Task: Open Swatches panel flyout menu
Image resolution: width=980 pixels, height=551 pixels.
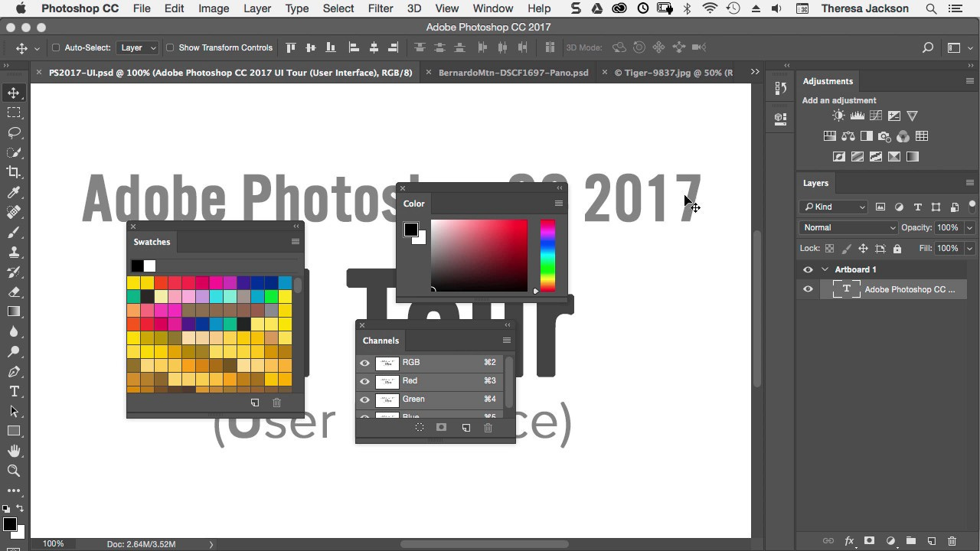Action: click(x=296, y=242)
